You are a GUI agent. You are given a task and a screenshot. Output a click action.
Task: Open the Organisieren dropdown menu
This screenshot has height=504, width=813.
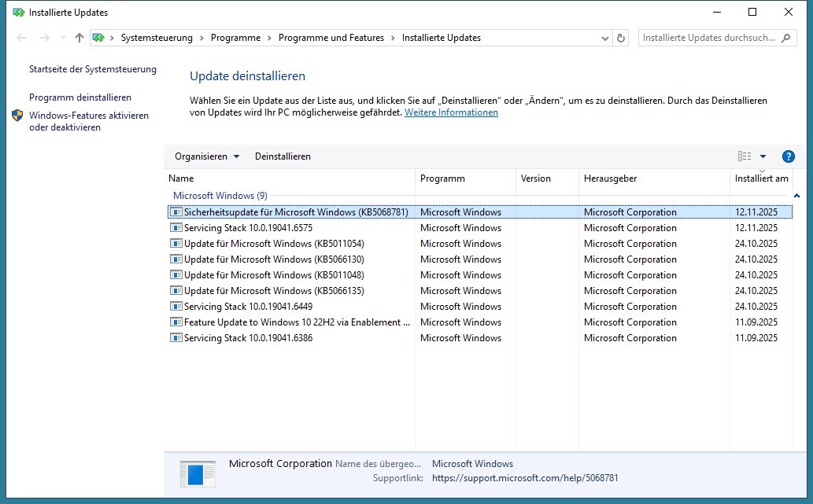[207, 156]
